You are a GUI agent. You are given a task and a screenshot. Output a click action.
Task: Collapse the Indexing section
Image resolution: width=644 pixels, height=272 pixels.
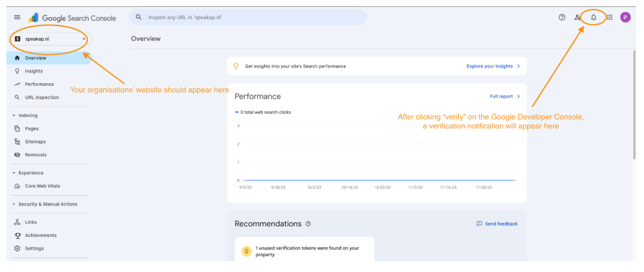click(14, 115)
